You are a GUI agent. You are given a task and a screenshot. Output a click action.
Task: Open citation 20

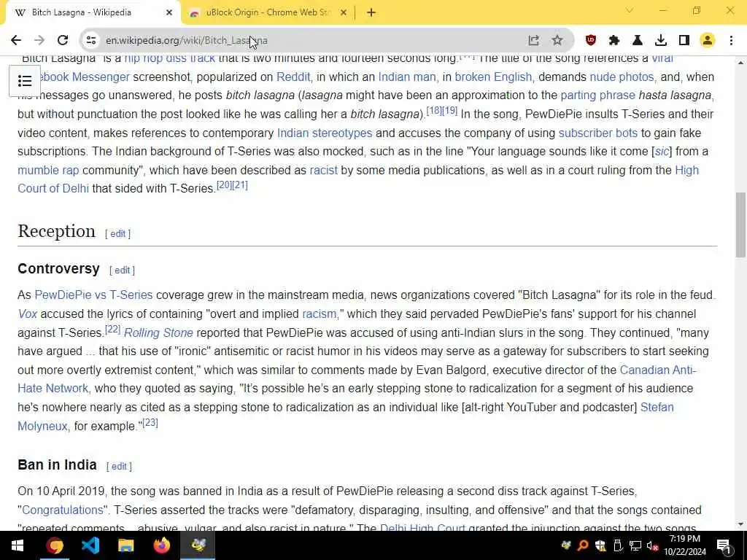224,184
